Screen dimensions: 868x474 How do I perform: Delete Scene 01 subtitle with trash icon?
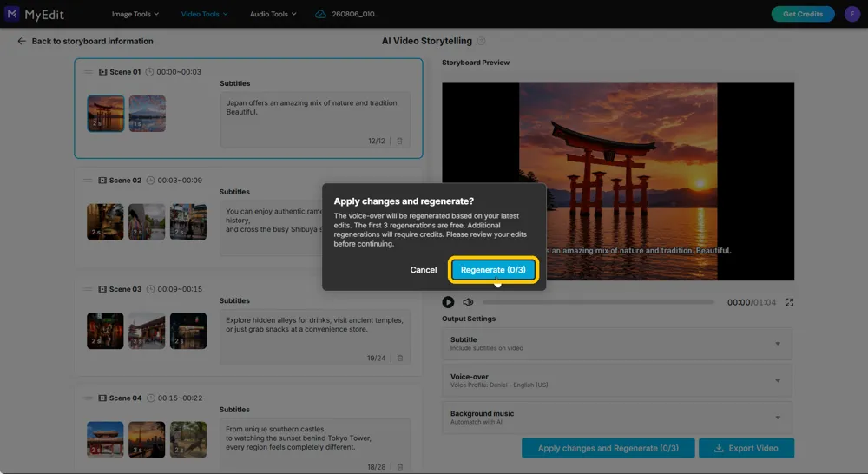(399, 142)
